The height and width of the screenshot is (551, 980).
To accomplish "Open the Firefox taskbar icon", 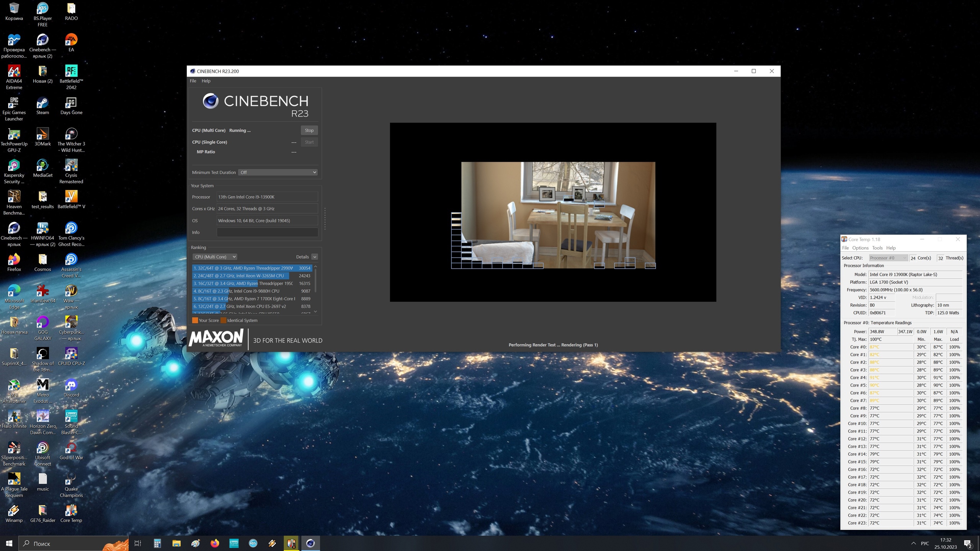I will [x=215, y=543].
